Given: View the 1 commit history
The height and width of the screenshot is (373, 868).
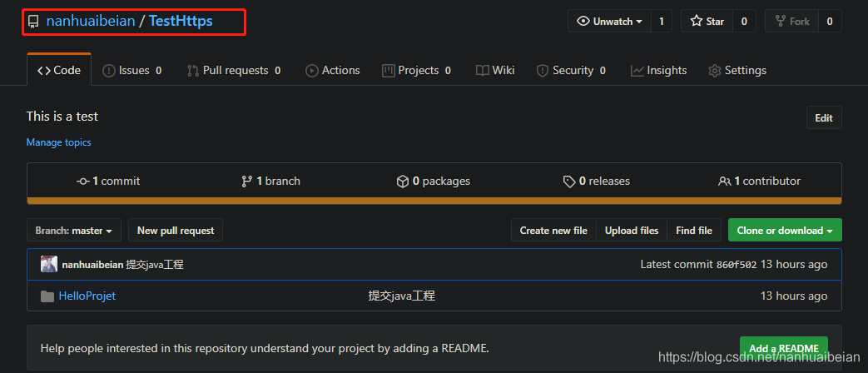Looking at the screenshot, I should tap(108, 181).
